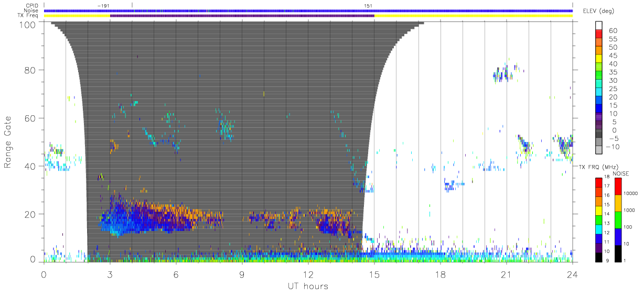Image resolution: width=644 pixels, height=297 pixels.
Task: Click the yellow TX Freq strip segment after 15 UT
Action: pyautogui.click(x=473, y=16)
